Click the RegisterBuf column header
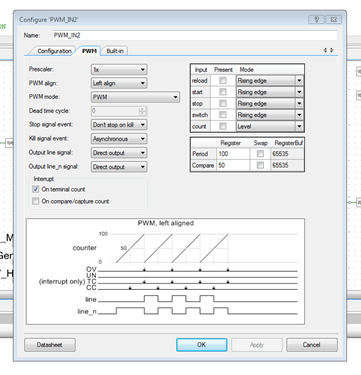The image size is (361, 375). click(288, 143)
